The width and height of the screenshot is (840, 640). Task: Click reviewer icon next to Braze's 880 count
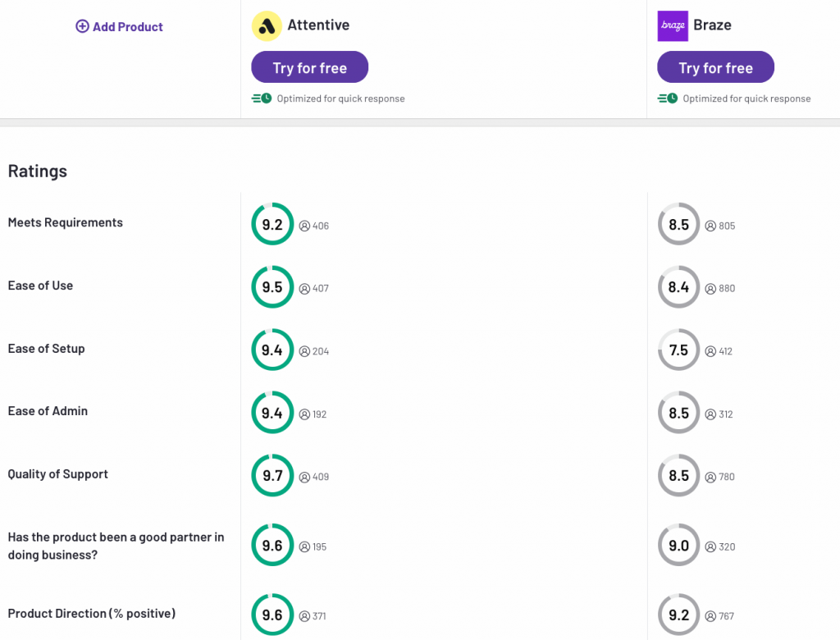pos(710,289)
